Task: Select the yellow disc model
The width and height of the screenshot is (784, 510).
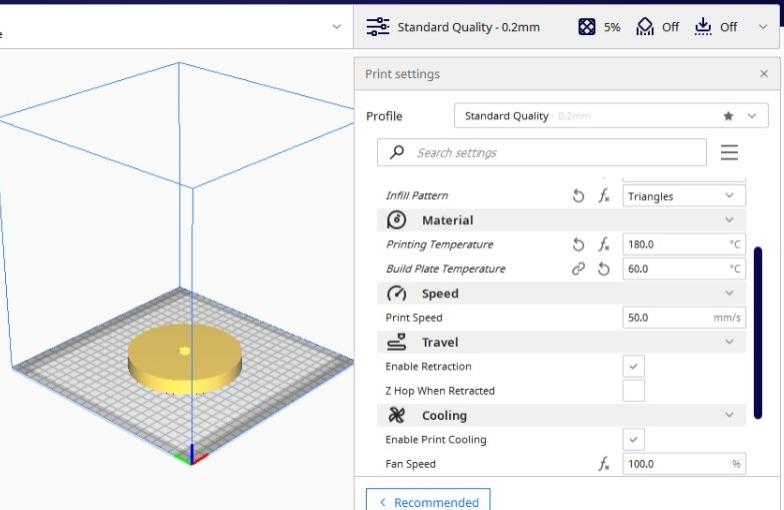Action: click(x=185, y=358)
